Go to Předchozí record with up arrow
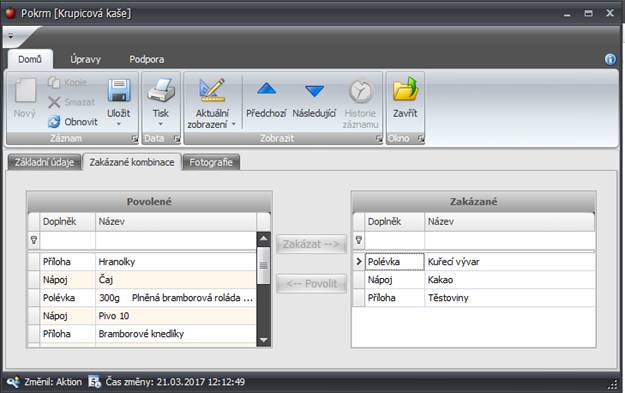 coord(266,89)
